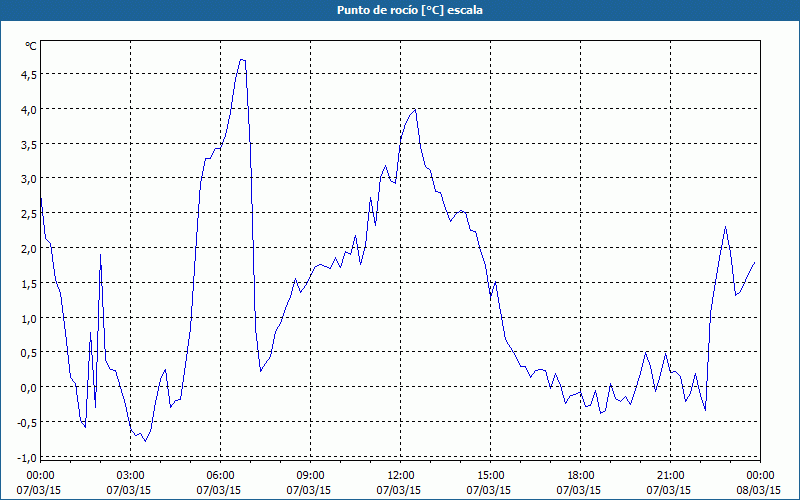Click the 0,0 y-axis value
Screen dimensions: 800x500
27,387
